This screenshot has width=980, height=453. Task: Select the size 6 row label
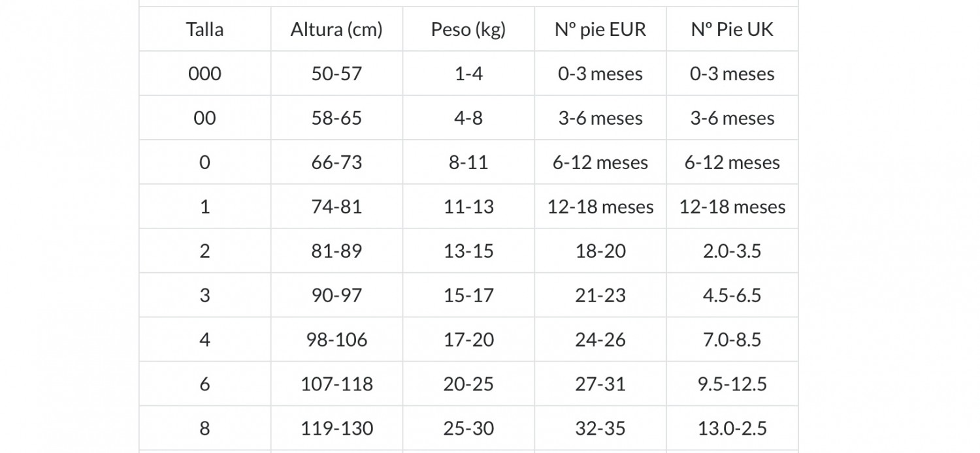tap(204, 384)
